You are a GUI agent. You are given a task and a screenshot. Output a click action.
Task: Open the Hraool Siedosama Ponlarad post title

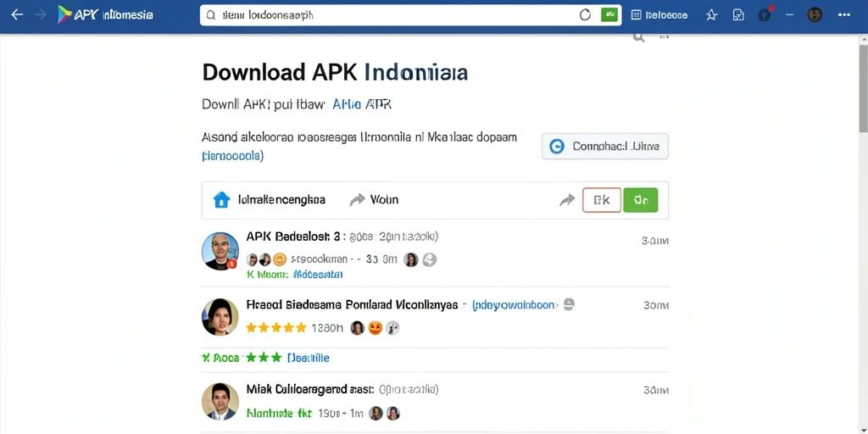pos(352,305)
